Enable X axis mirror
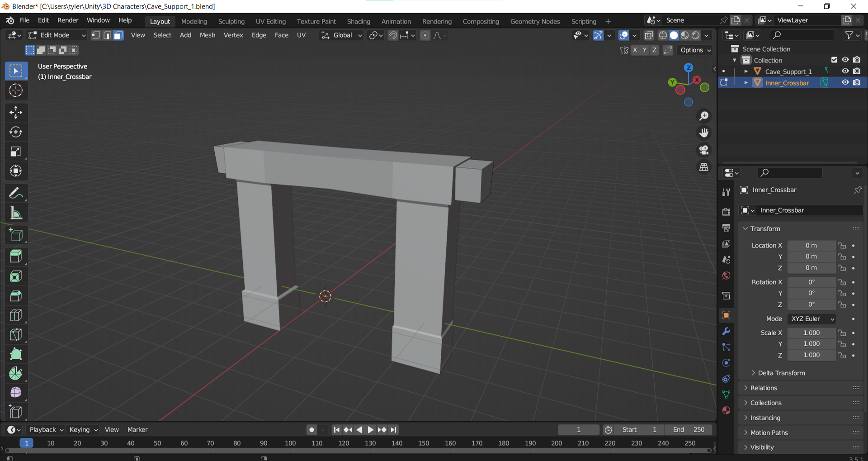This screenshot has width=868, height=461. (x=635, y=50)
